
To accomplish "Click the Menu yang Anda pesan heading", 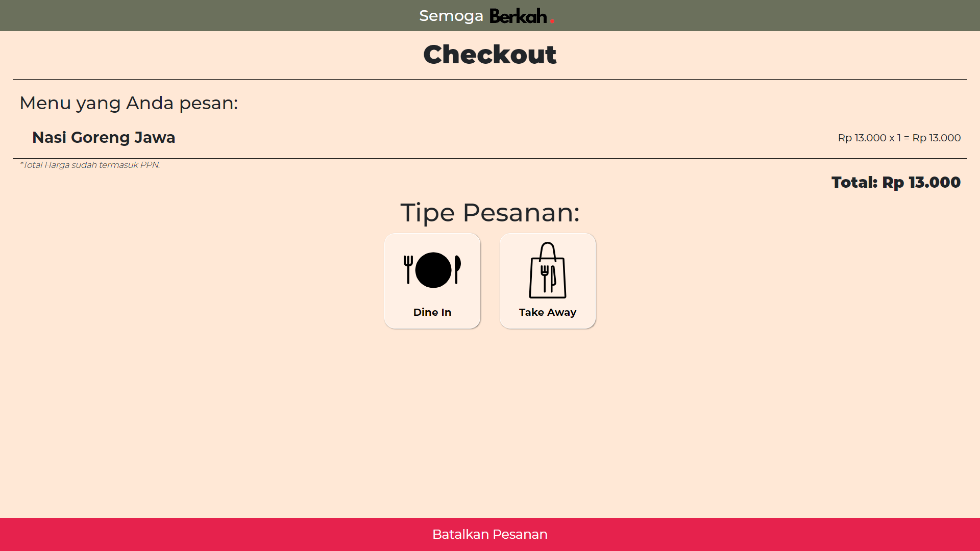I will (129, 103).
